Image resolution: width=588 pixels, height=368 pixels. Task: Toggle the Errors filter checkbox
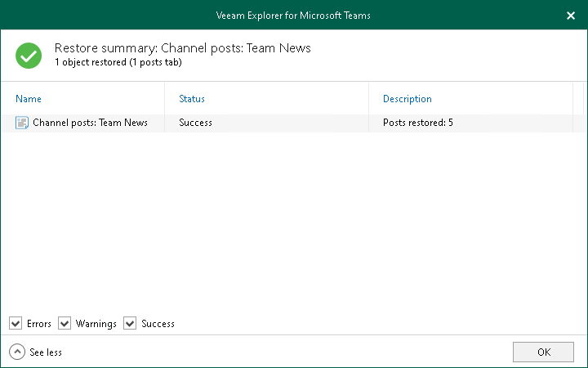click(16, 323)
